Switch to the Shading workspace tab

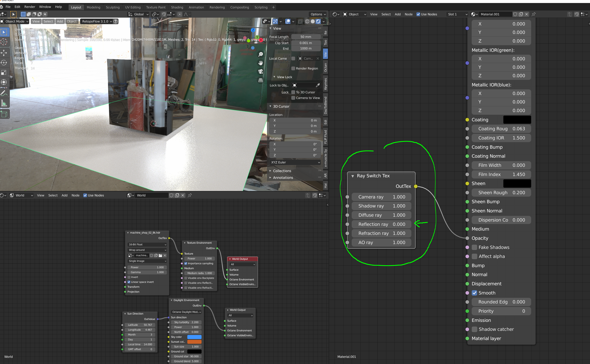pos(177,7)
